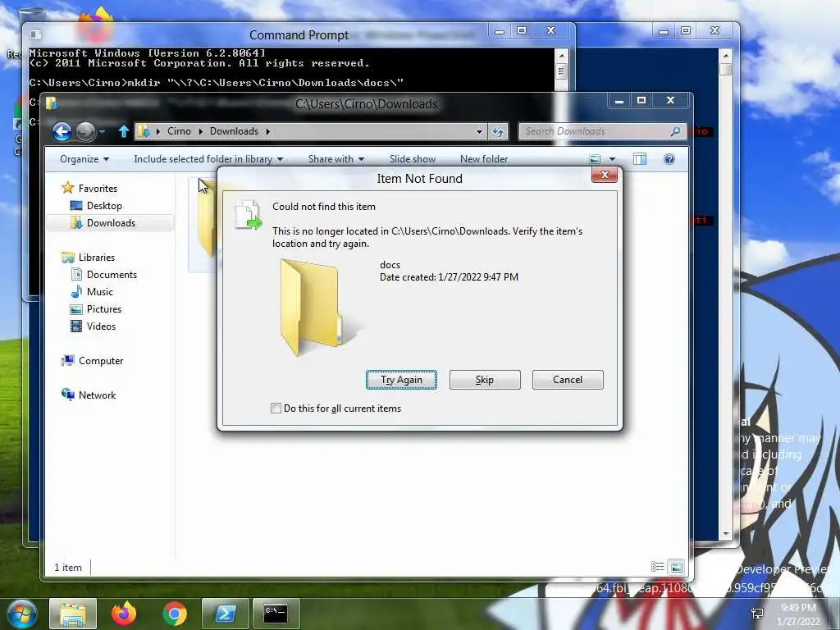Open the Organize menu

84,159
